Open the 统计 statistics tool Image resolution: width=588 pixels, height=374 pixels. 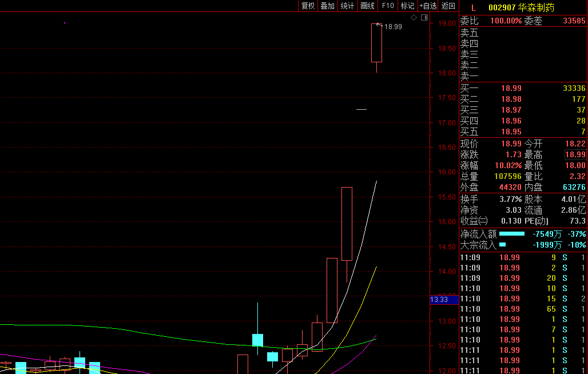pyautogui.click(x=347, y=6)
